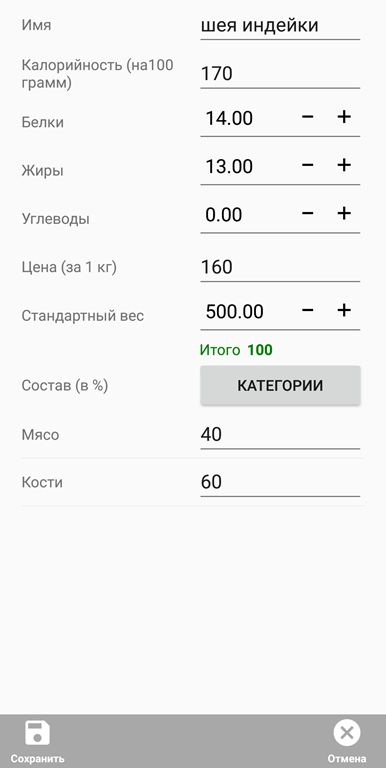Edit the Имя field 'шея индейки'
Image resolution: width=386 pixels, height=768 pixels.
280,26
